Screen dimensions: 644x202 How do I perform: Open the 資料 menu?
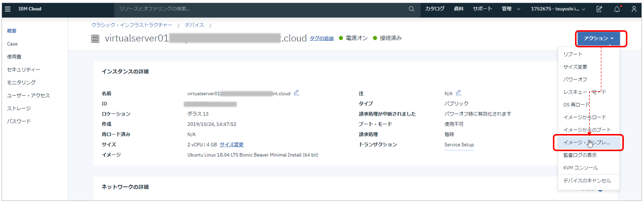459,9
